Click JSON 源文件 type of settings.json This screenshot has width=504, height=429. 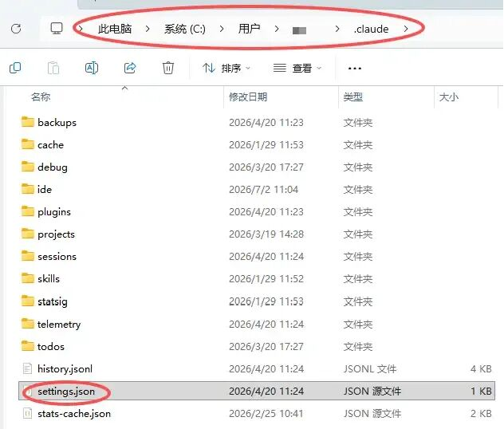click(372, 391)
